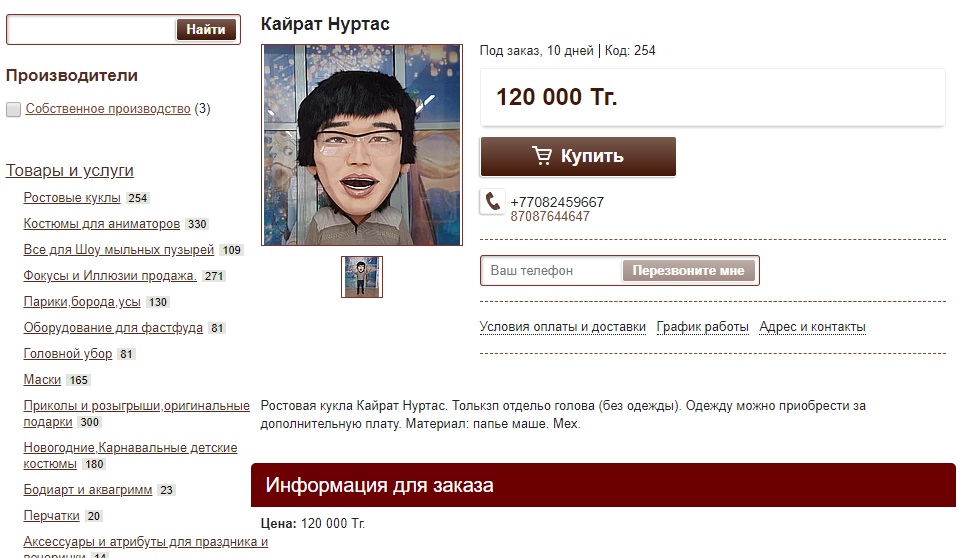Open the Товары и услуги heading link
This screenshot has height=558, width=968.
point(70,170)
